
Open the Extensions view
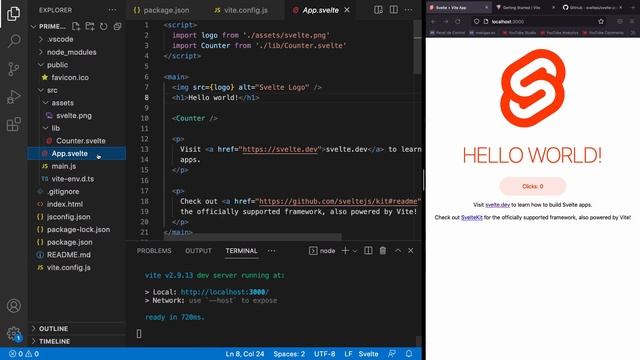tap(13, 124)
